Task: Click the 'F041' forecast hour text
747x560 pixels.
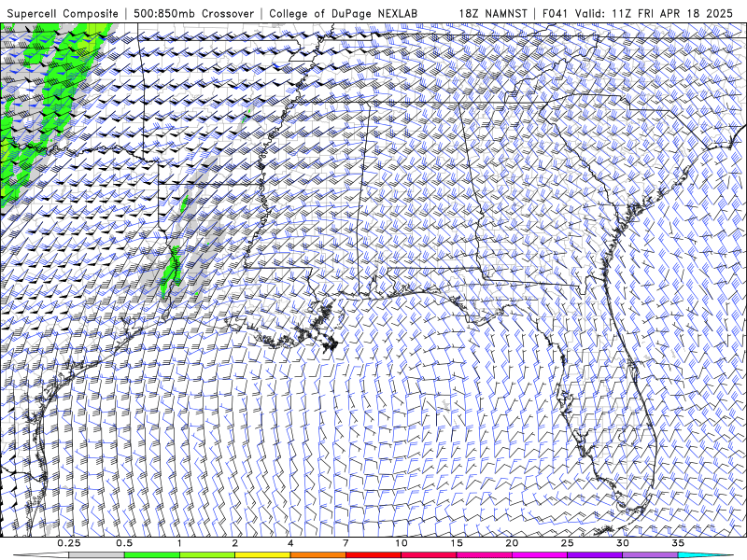Action: tap(555, 14)
